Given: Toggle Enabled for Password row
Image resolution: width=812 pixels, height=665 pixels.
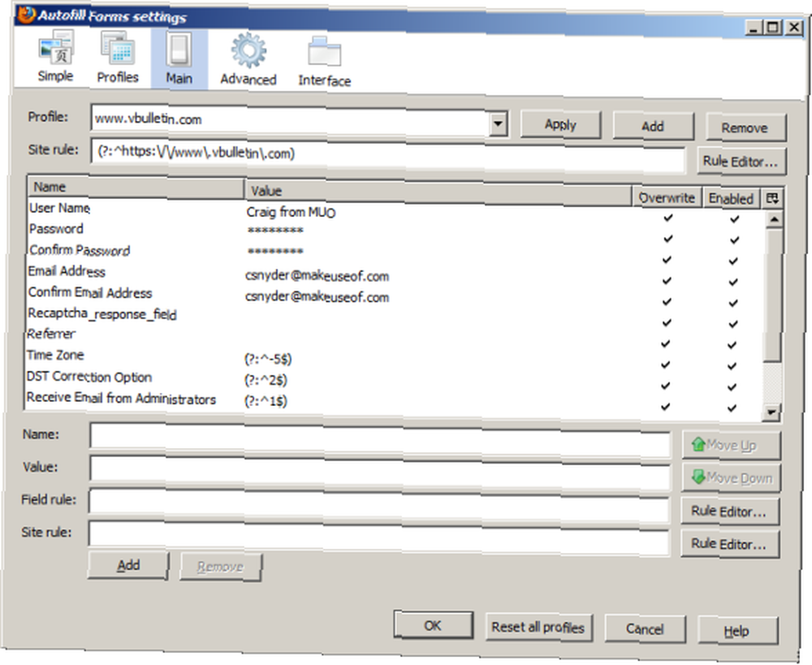Looking at the screenshot, I should (x=734, y=240).
